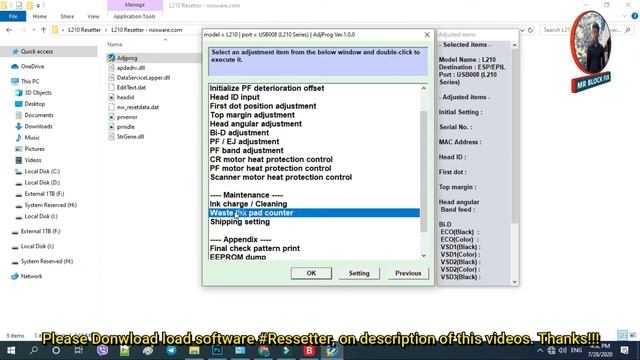The image size is (640, 360).
Task: Open OneDrive in sidebar
Action: (x=32, y=66)
